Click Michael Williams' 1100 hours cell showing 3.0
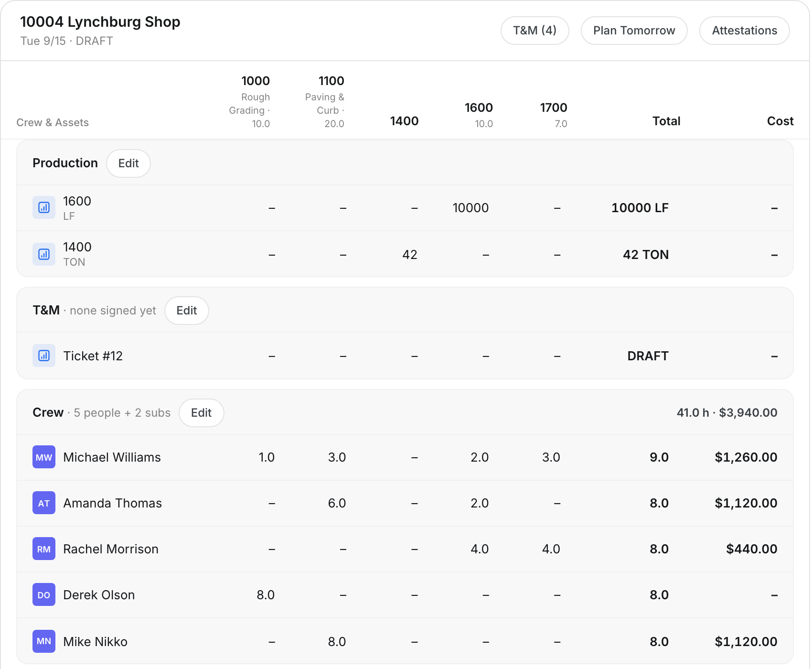Image resolution: width=812 pixels, height=669 pixels. [x=337, y=457]
